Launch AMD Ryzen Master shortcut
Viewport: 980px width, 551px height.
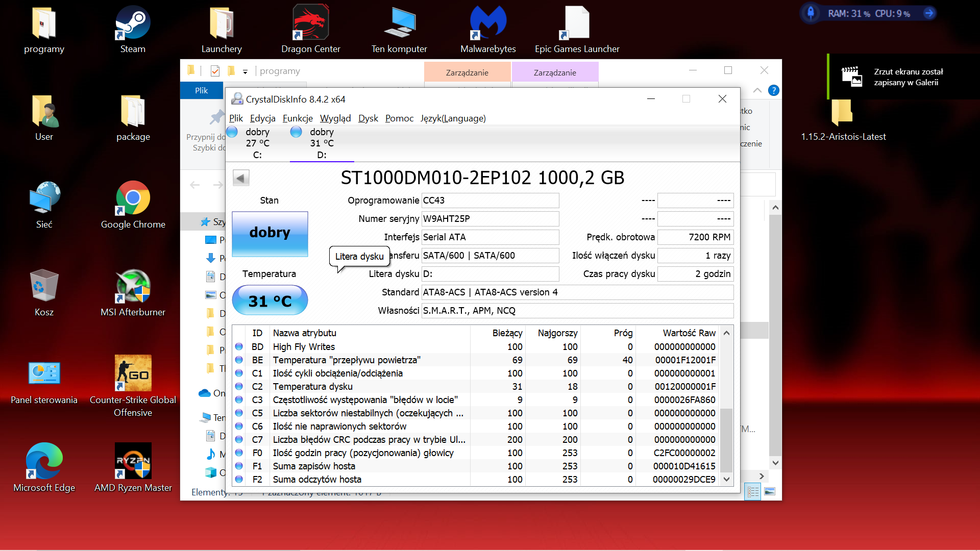click(x=133, y=468)
